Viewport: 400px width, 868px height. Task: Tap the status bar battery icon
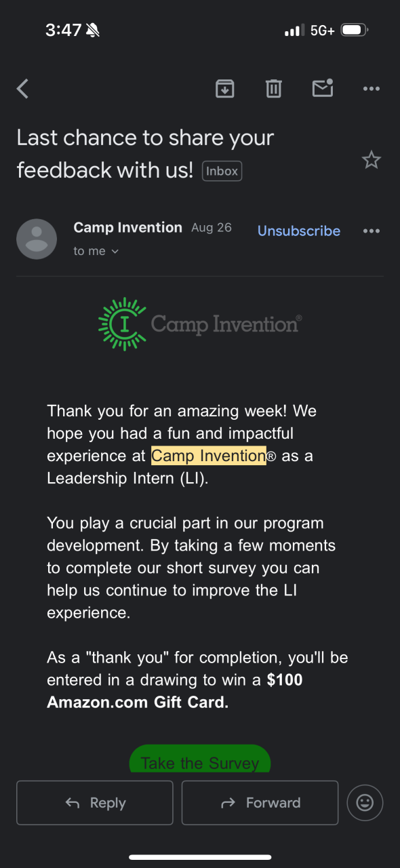click(355, 30)
